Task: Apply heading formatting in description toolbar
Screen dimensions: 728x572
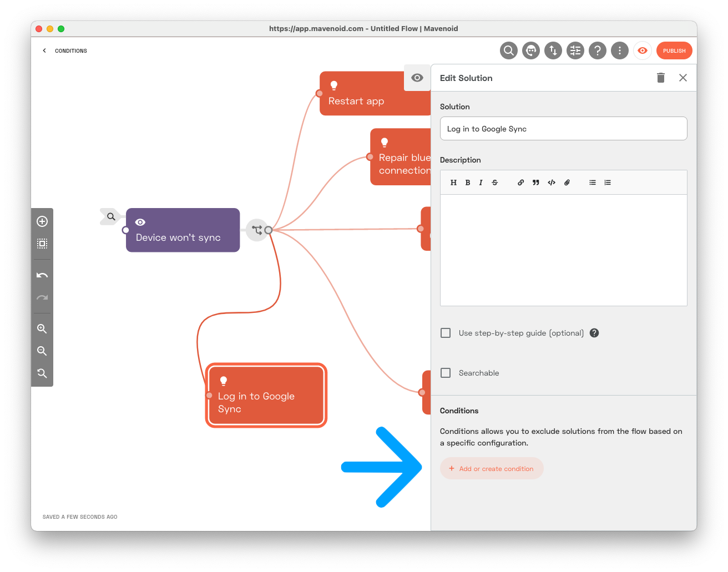Action: click(453, 183)
